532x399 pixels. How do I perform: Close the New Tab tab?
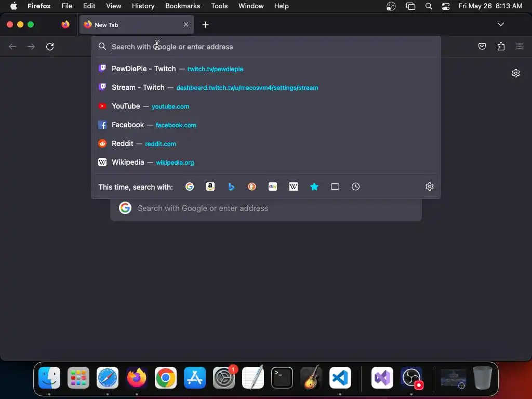coord(186,24)
